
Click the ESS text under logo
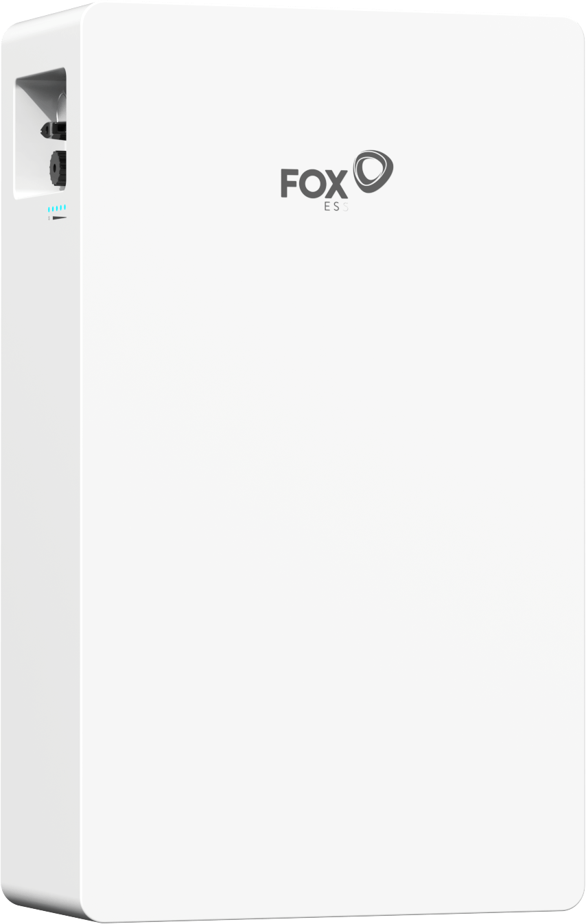tap(336, 207)
